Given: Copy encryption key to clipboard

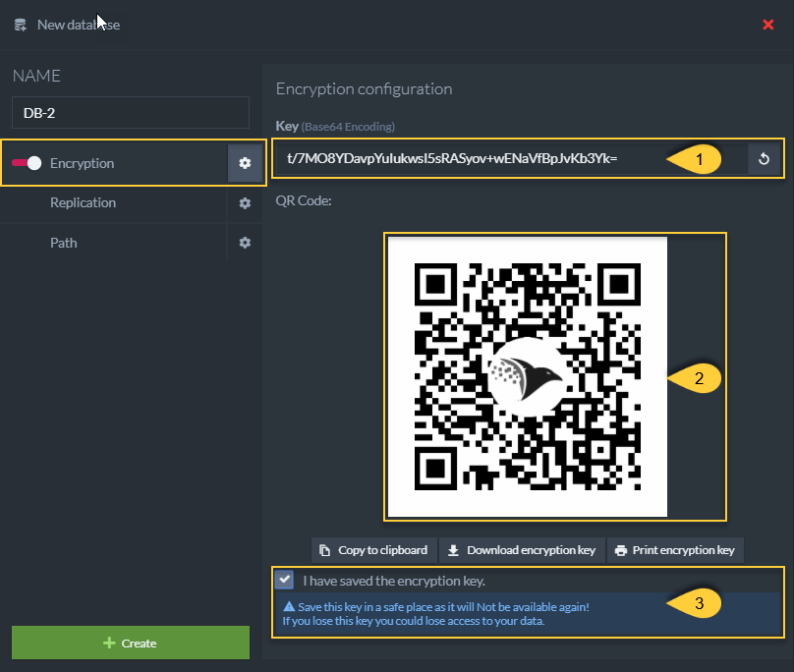Looking at the screenshot, I should coord(373,550).
